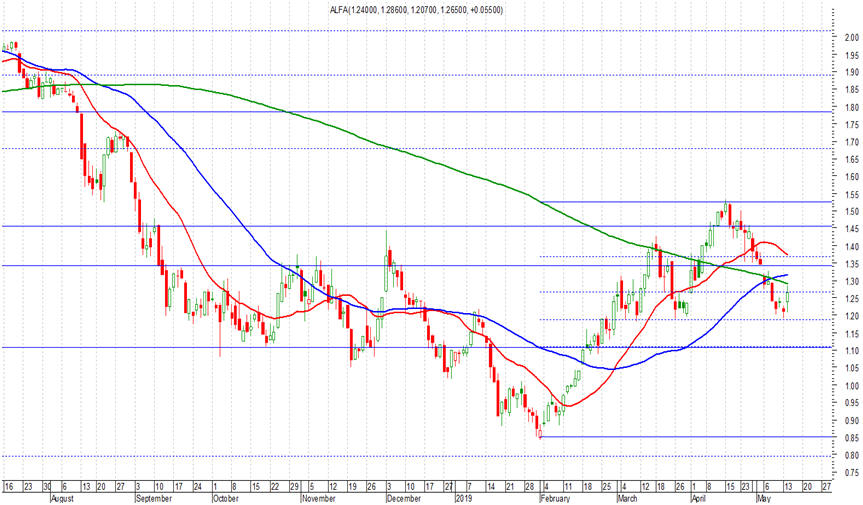Viewport: 863px width, 505px height.
Task: Click the December month label
Action: click(404, 498)
